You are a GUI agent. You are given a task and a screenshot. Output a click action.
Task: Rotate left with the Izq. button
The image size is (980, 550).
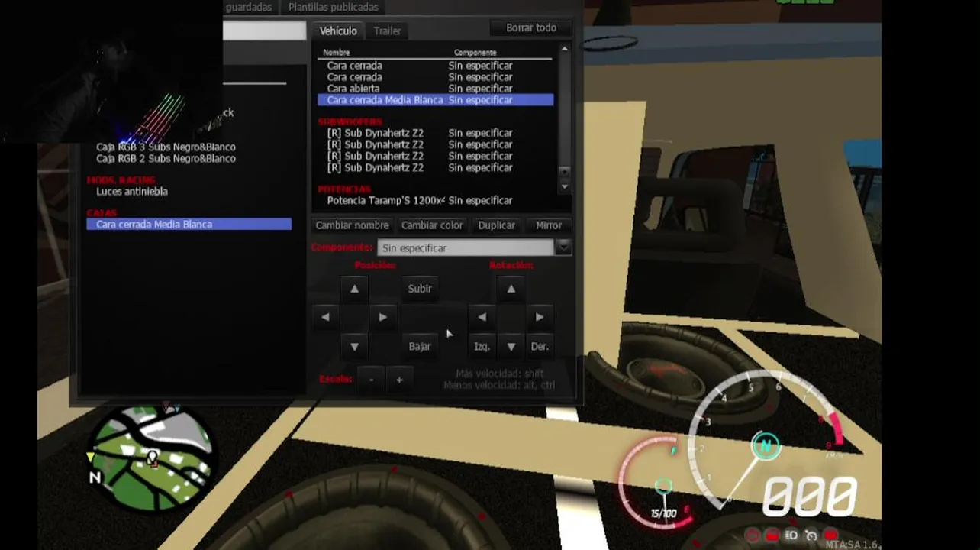click(482, 346)
